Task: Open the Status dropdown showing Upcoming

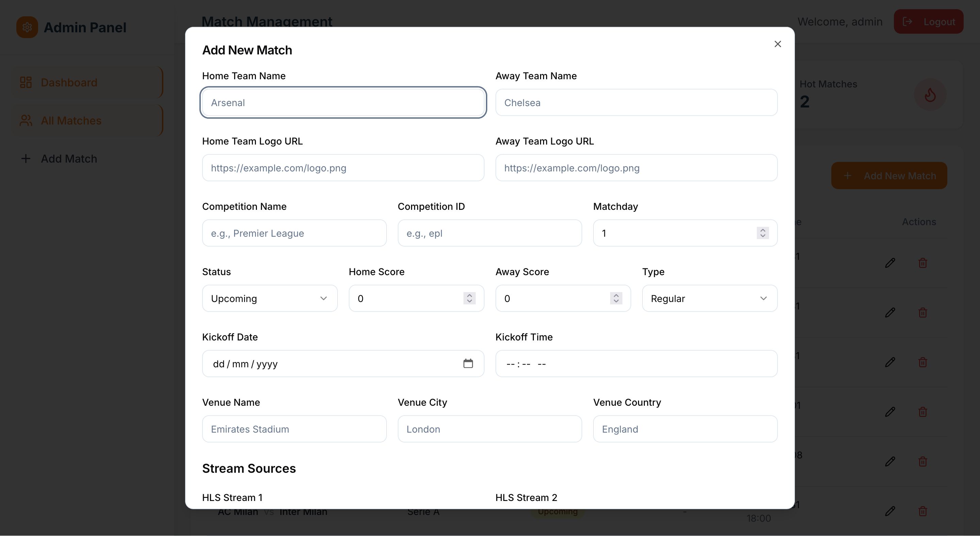Action: tap(269, 298)
